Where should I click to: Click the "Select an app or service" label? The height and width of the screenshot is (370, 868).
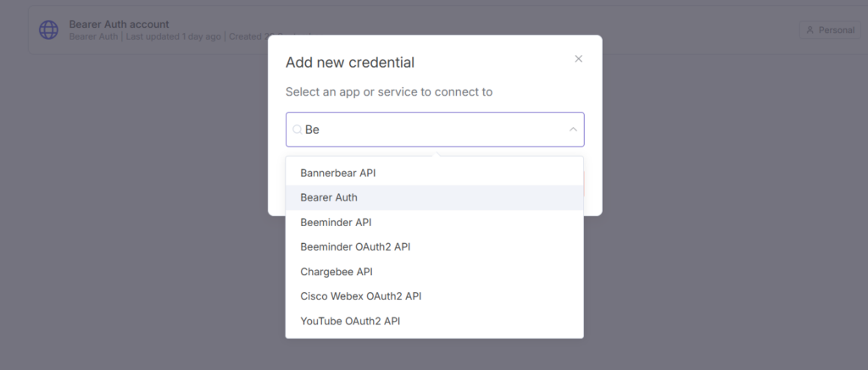point(389,91)
